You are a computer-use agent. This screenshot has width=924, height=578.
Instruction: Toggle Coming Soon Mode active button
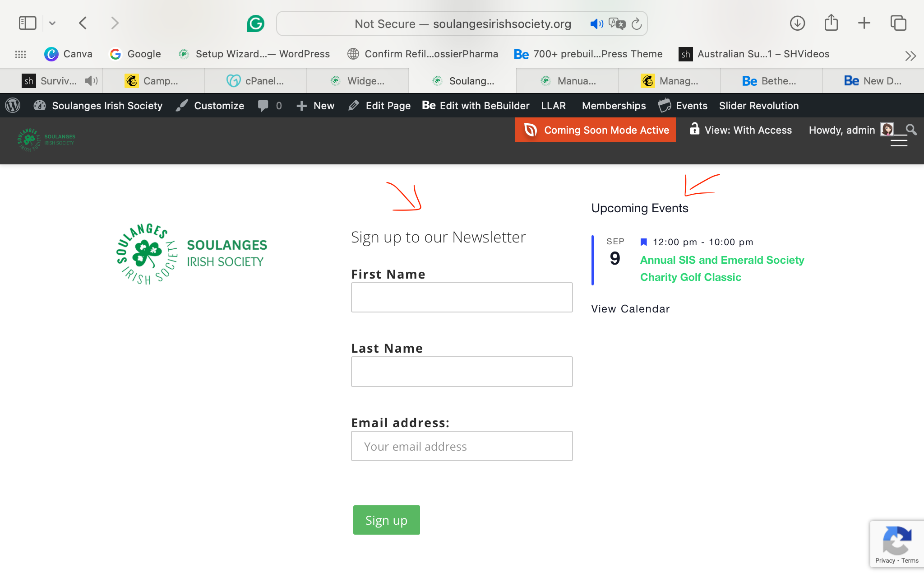(596, 129)
